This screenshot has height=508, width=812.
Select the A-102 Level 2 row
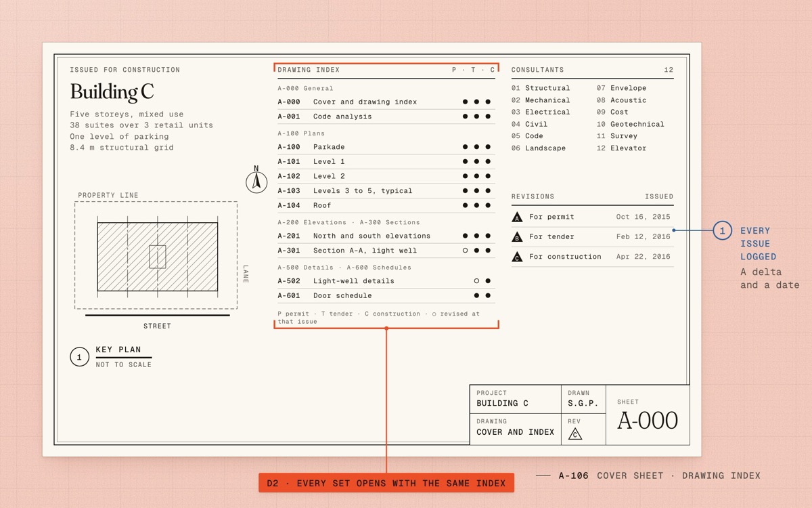click(x=386, y=176)
